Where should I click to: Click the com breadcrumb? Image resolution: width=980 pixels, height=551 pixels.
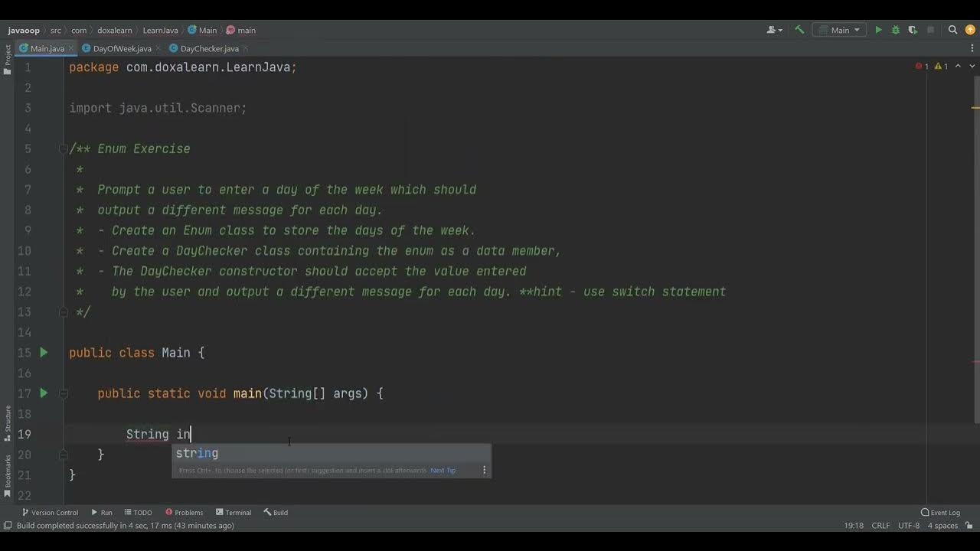79,30
